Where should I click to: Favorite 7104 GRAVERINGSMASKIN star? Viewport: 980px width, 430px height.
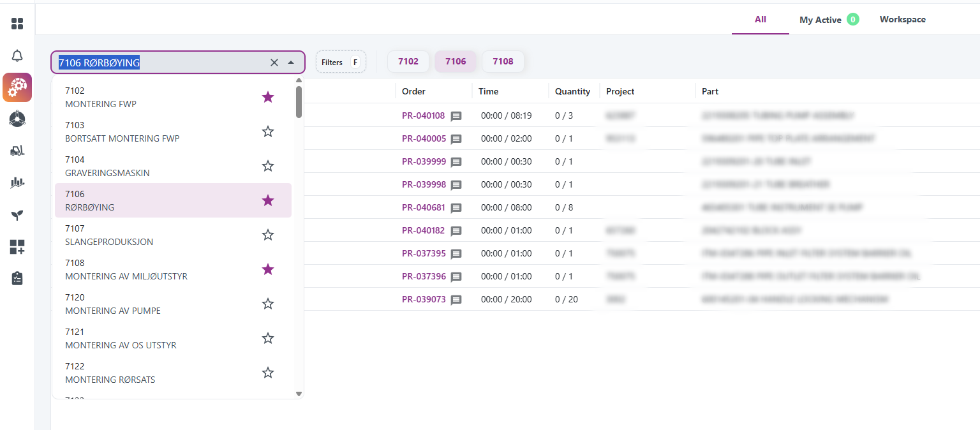coord(268,166)
